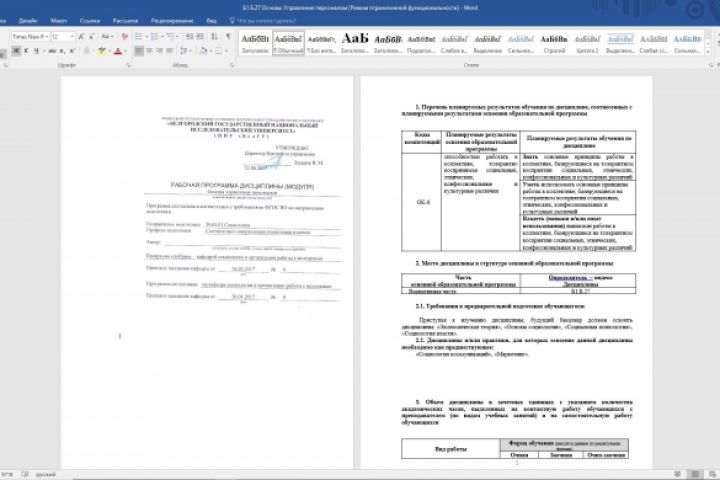Apply the Слабое выделение style
This screenshot has width=720, height=480.
454,43
